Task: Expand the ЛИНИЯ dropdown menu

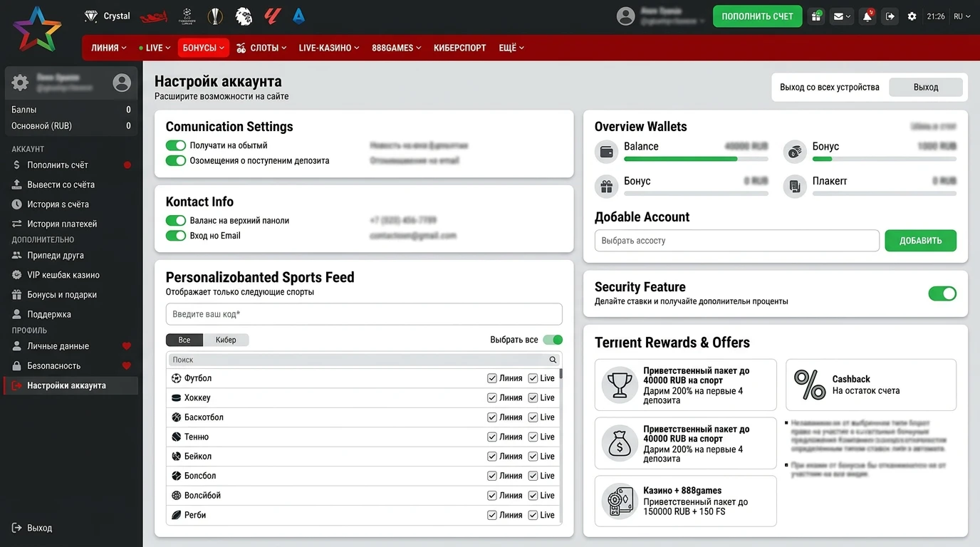Action: click(x=108, y=48)
